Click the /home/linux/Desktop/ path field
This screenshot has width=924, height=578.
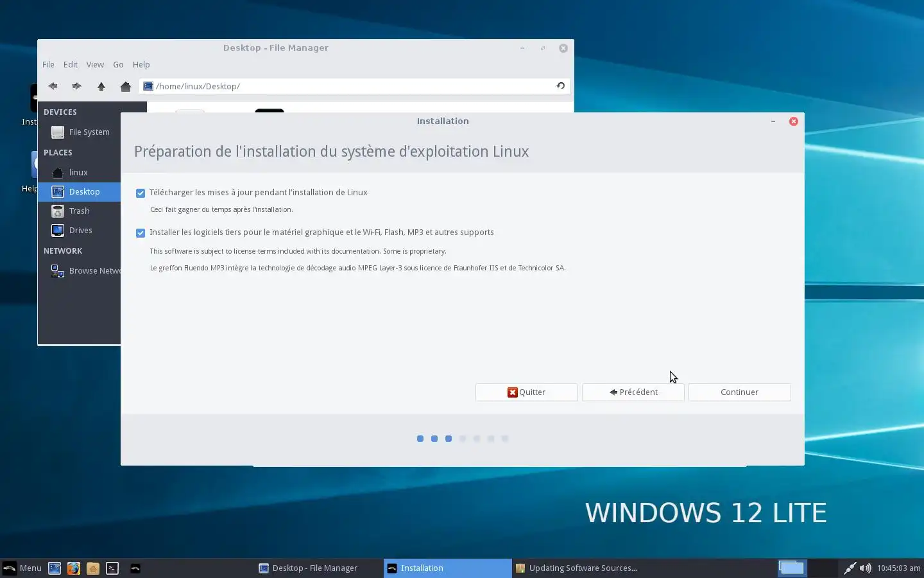click(x=354, y=86)
